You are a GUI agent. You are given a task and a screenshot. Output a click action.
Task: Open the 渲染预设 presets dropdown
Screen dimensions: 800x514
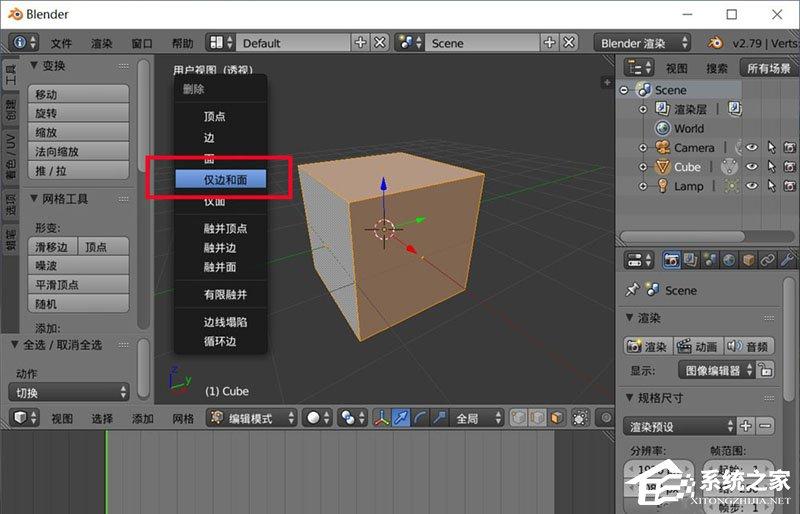click(x=680, y=426)
